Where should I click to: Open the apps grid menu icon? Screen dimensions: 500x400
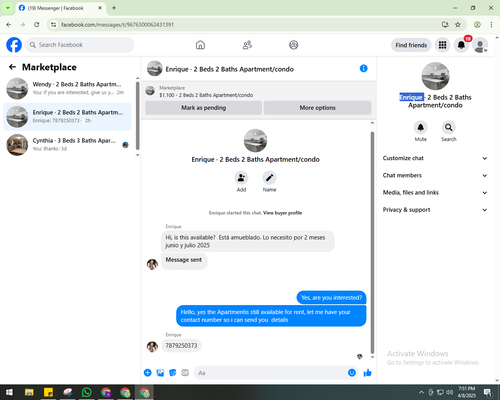(x=442, y=45)
